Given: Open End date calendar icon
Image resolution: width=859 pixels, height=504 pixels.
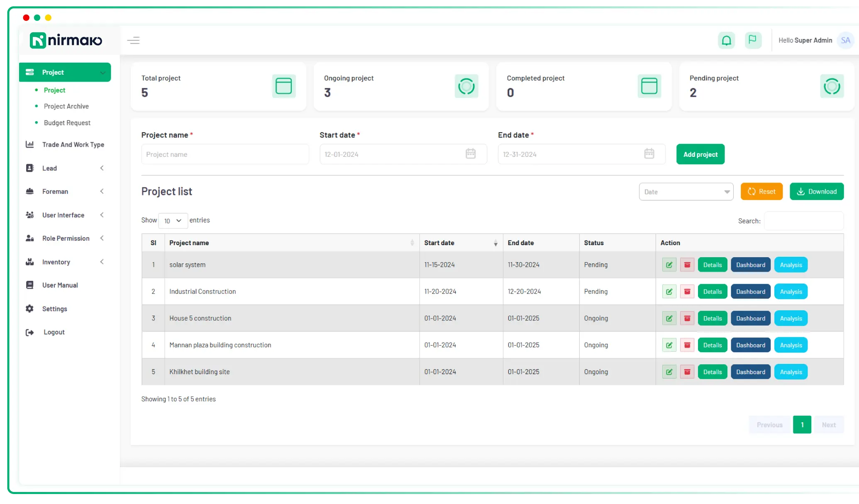Looking at the screenshot, I should 649,154.
